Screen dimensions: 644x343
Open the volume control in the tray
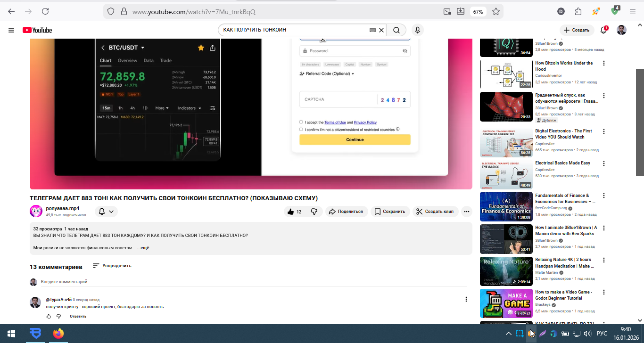587,334
